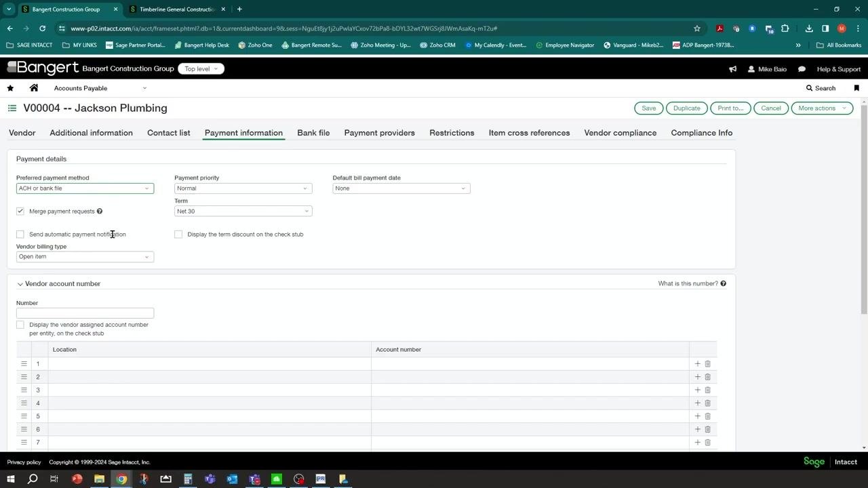Open the list menu icon beside vendor title

click(12, 108)
